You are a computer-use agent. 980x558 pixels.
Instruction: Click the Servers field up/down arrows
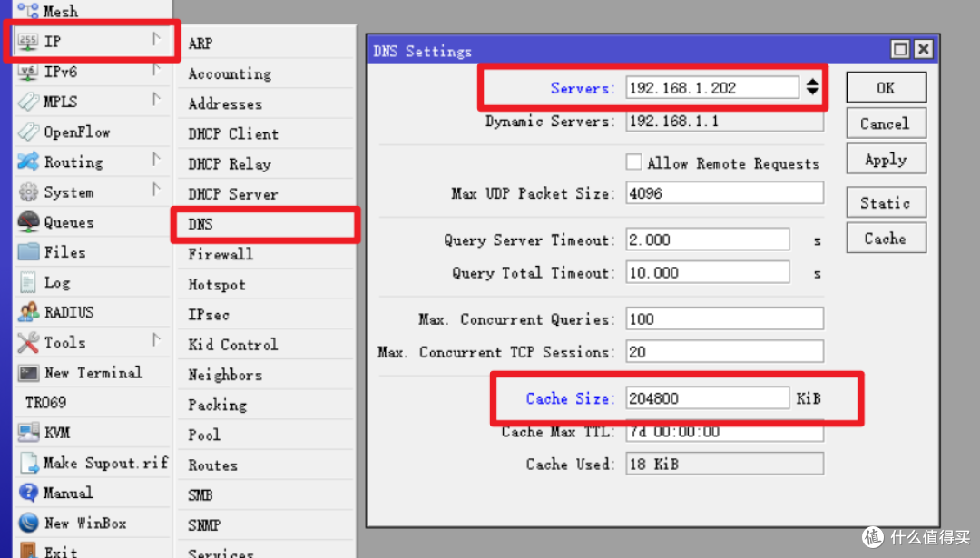(812, 88)
